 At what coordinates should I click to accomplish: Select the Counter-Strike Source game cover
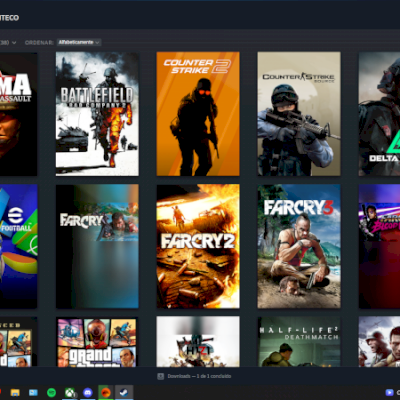(299, 114)
